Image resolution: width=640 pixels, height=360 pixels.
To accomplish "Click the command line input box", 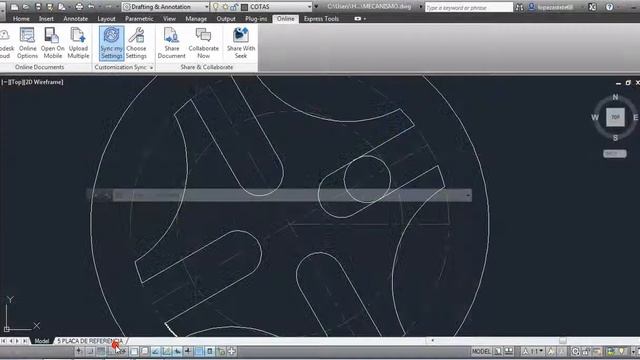I will [288, 195].
